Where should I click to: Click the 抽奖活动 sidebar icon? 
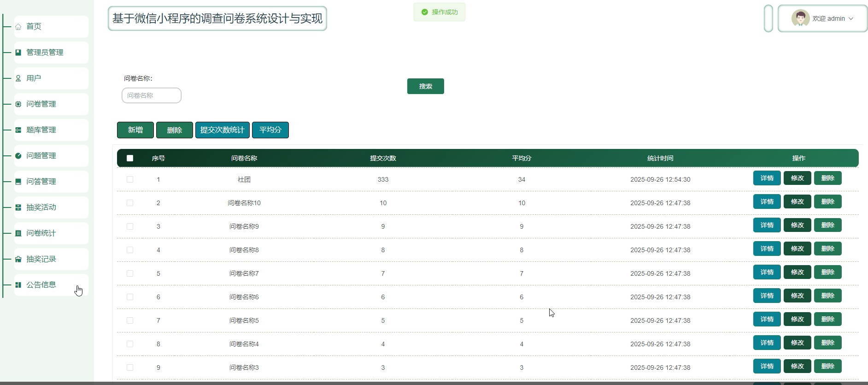[18, 207]
